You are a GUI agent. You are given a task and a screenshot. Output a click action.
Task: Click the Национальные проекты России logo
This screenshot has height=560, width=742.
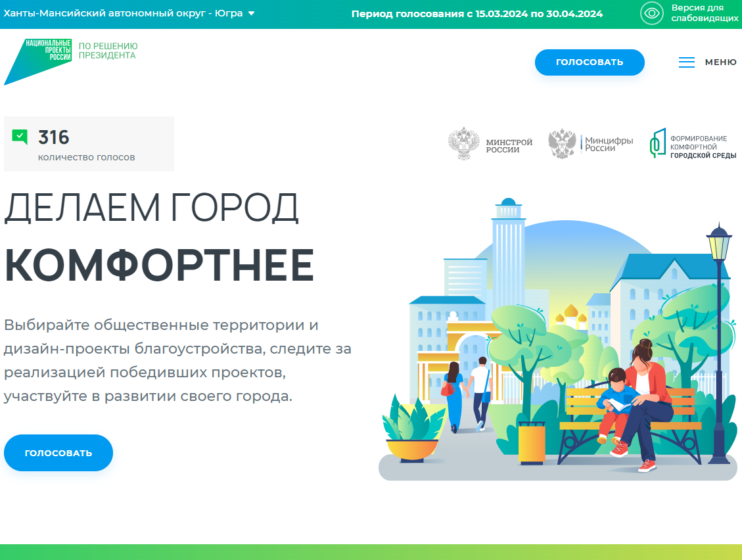pos(38,62)
